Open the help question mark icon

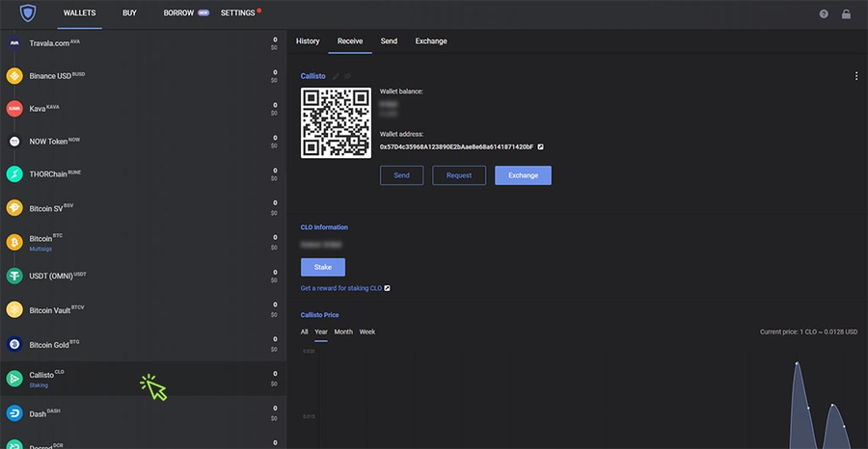click(824, 14)
